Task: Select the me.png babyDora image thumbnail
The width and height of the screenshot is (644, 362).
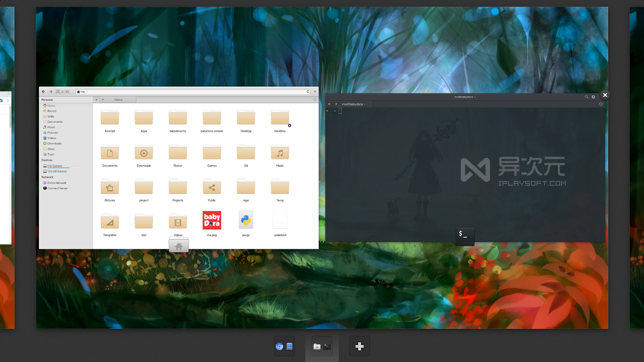Action: pyautogui.click(x=212, y=220)
